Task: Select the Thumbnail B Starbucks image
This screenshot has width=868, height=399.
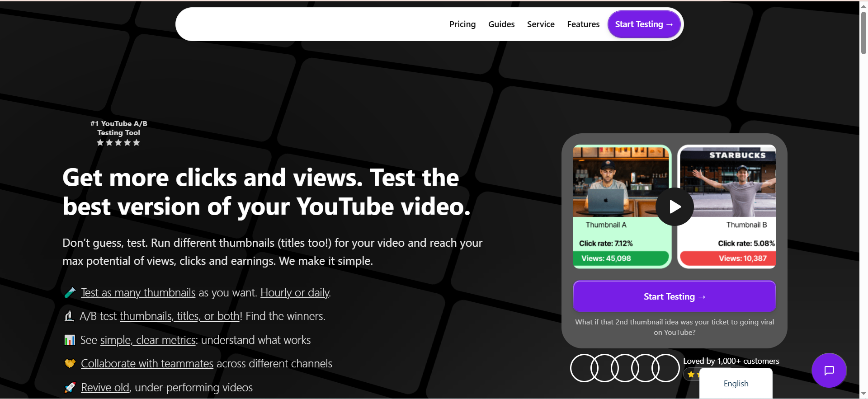Action: point(728,182)
